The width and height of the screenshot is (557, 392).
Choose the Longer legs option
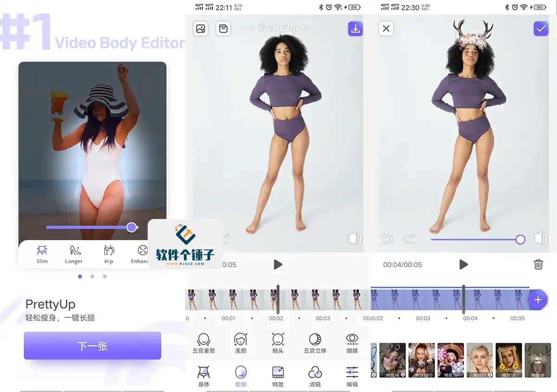(x=74, y=254)
